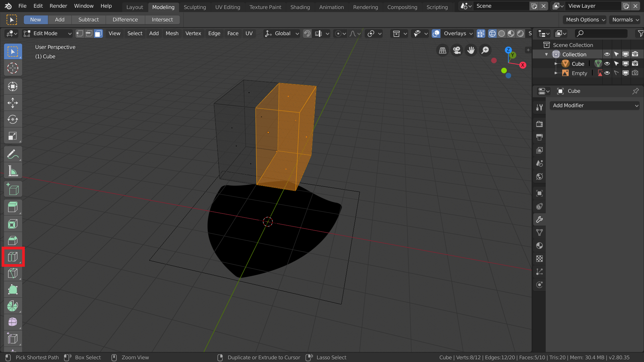This screenshot has height=362, width=644.
Task: Click the outliner search field
Action: (601, 34)
